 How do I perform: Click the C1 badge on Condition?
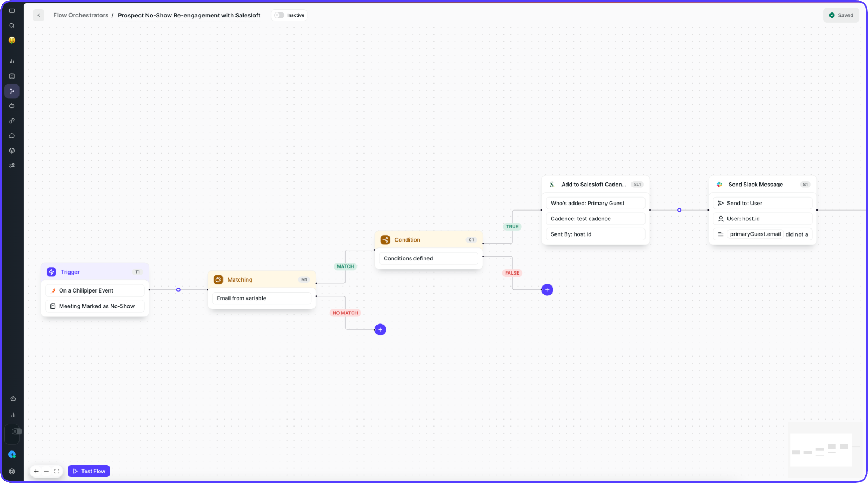(x=471, y=240)
